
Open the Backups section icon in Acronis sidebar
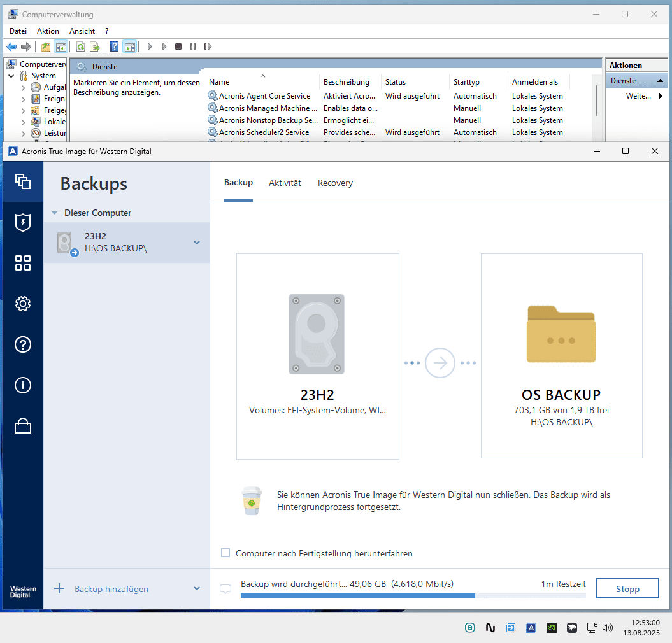pyautogui.click(x=23, y=181)
